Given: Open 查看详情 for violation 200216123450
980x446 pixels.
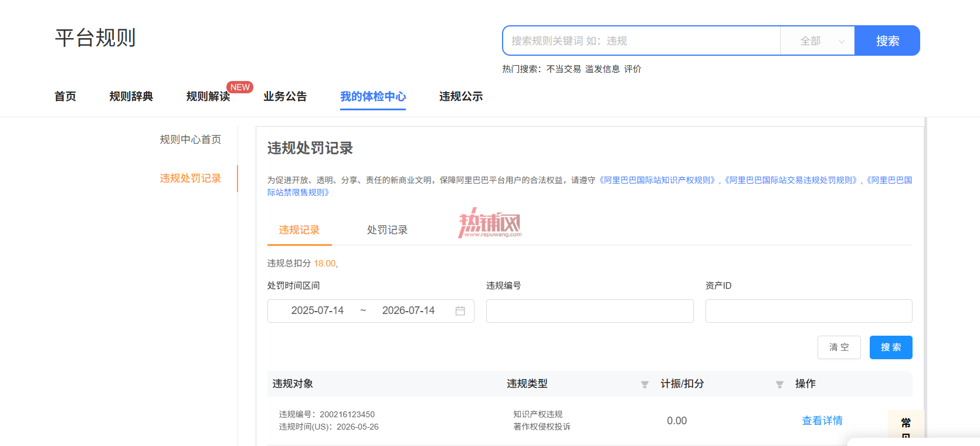Looking at the screenshot, I should click(x=822, y=421).
